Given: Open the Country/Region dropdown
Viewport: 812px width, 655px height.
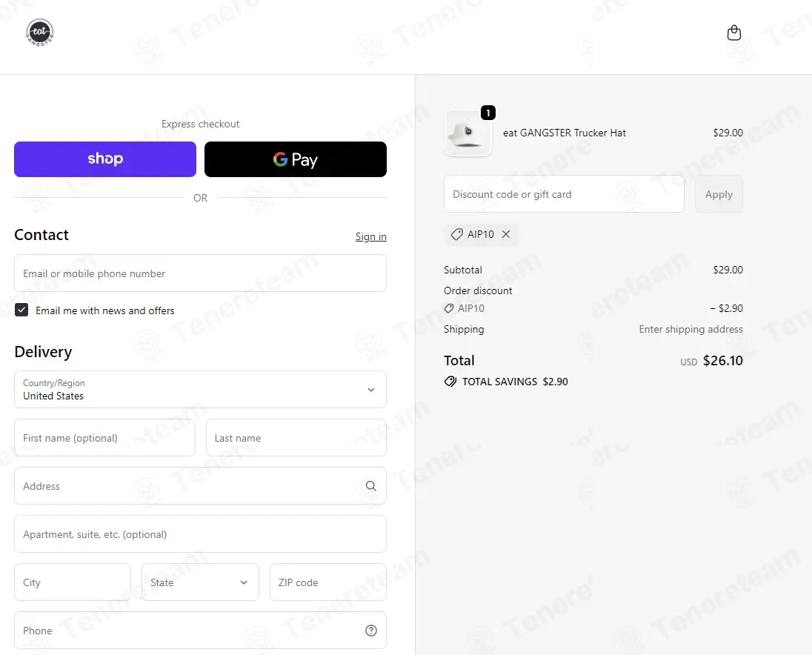Looking at the screenshot, I should click(x=201, y=390).
